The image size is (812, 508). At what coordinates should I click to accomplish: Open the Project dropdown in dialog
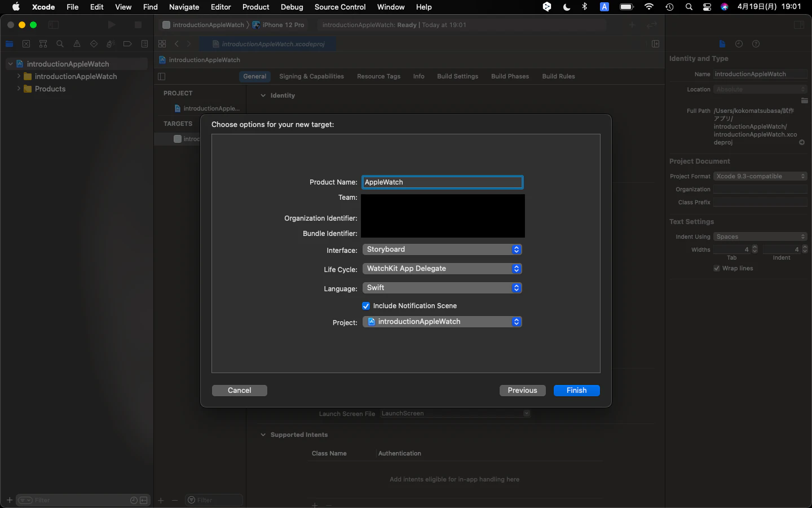click(x=442, y=322)
